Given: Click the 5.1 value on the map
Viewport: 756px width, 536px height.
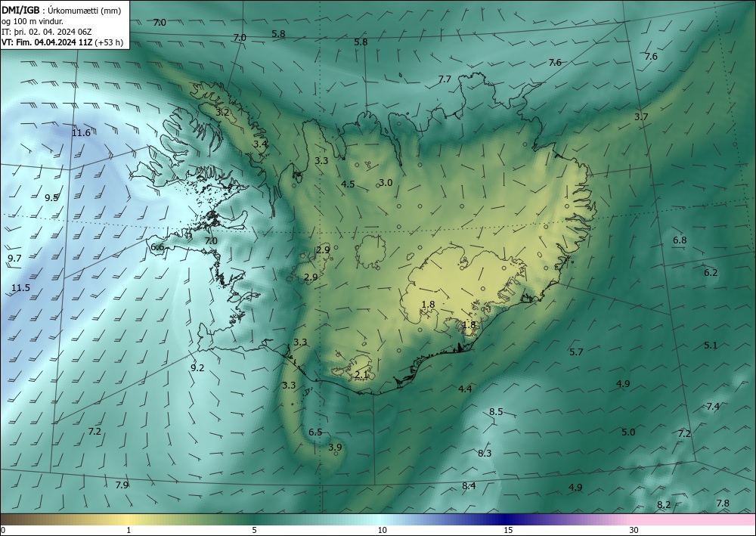Looking at the screenshot, I should 711,345.
